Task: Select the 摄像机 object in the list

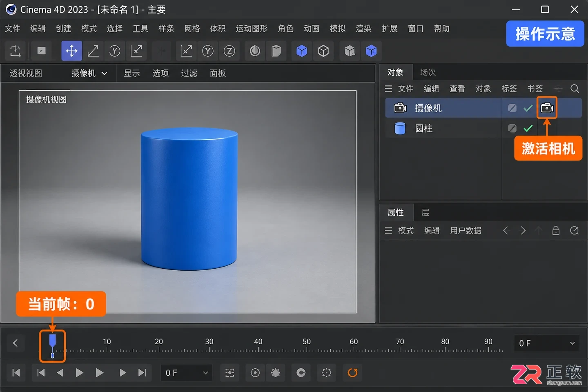Action: point(428,108)
